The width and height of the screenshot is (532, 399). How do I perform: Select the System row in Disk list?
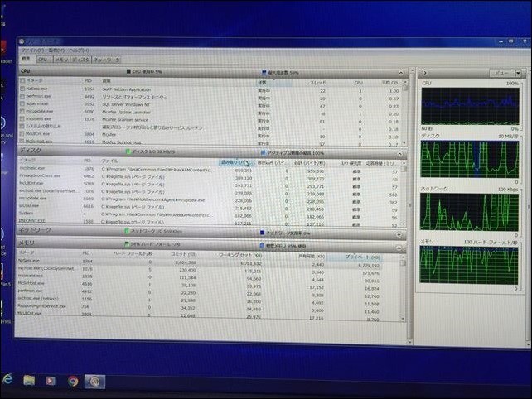(209, 214)
